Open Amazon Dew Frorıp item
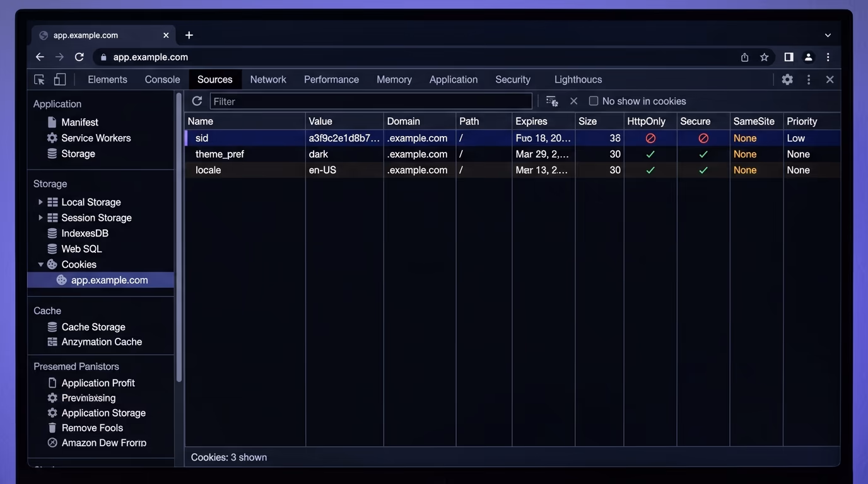The width and height of the screenshot is (868, 484). [x=103, y=443]
